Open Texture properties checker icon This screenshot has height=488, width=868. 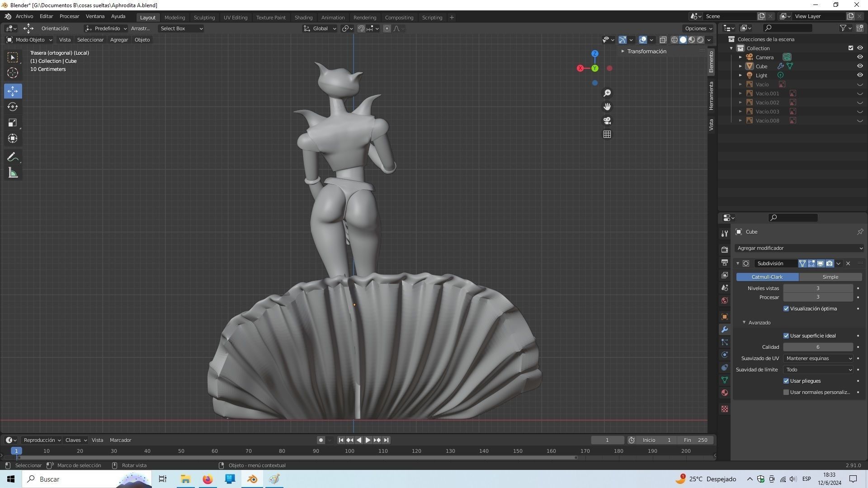(725, 409)
